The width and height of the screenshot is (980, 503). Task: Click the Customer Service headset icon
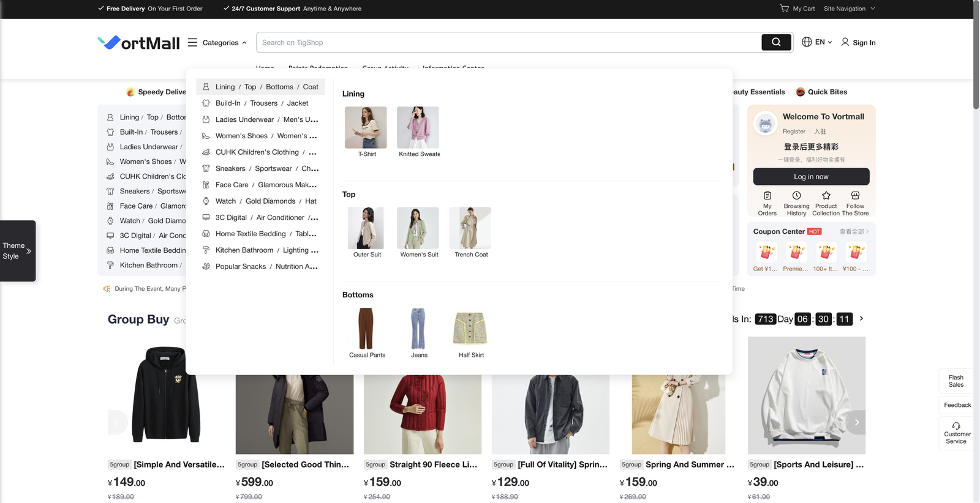point(956,426)
